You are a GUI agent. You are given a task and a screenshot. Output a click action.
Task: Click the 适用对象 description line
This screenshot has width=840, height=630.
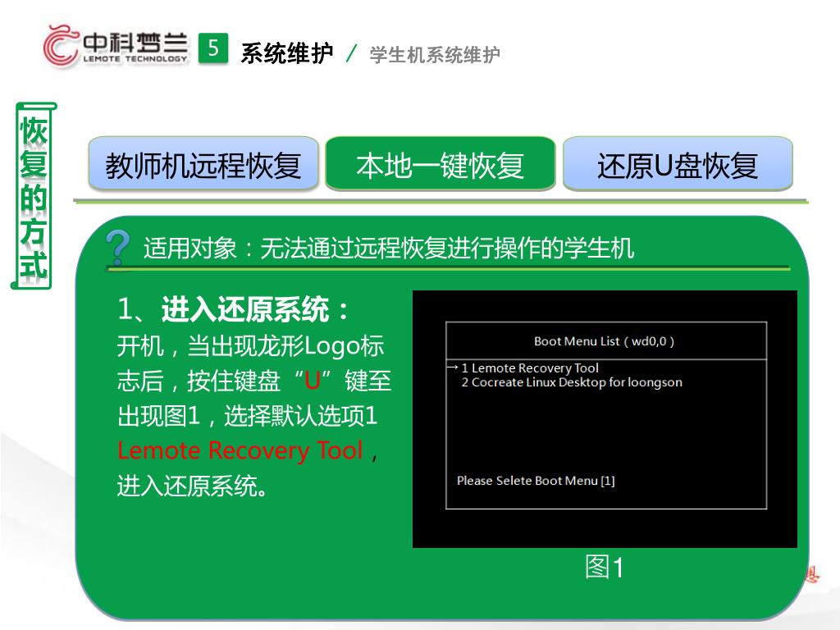coord(388,249)
